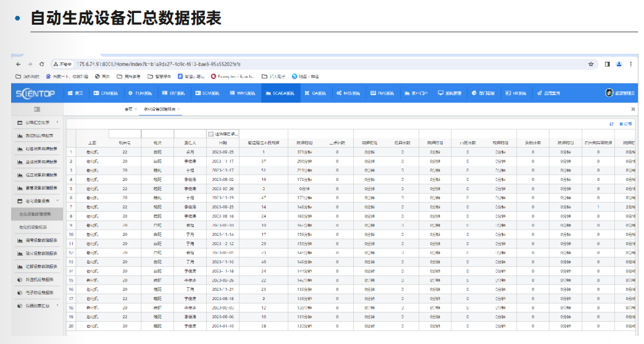Click the date cell 2023-09-25 in row 1

pyautogui.click(x=223, y=152)
